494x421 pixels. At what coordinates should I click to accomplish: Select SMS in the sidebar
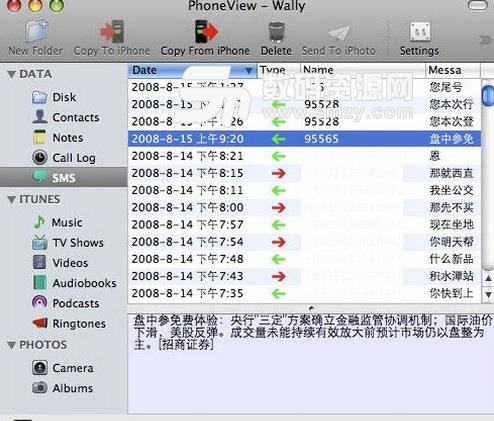[x=63, y=177]
